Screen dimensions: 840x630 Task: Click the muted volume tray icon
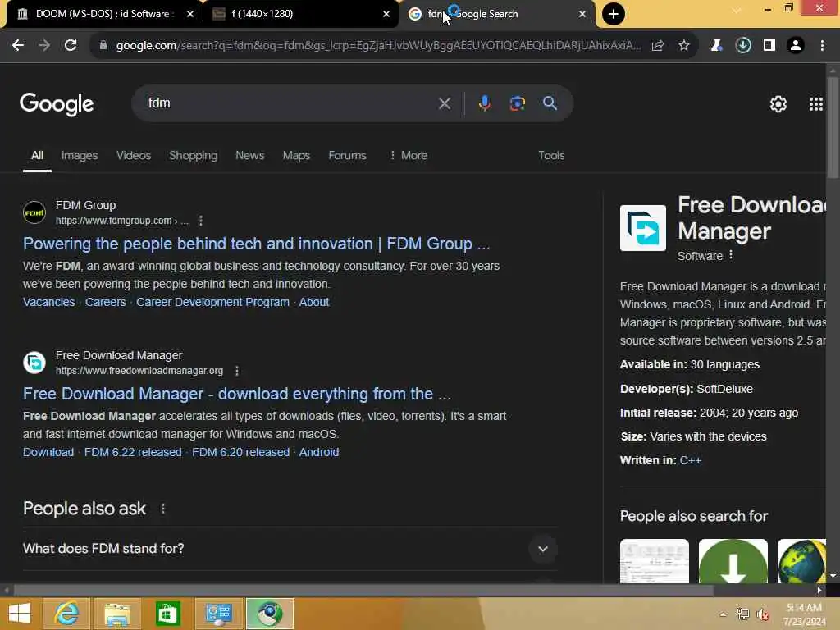pos(762,614)
